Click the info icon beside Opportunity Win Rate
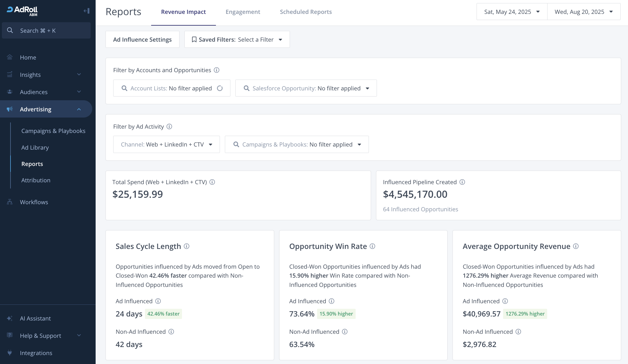Image resolution: width=628 pixels, height=364 pixels. 372,246
